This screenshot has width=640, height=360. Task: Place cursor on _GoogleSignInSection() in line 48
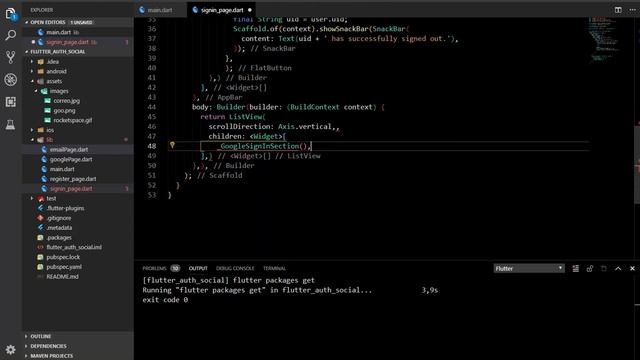click(263, 146)
